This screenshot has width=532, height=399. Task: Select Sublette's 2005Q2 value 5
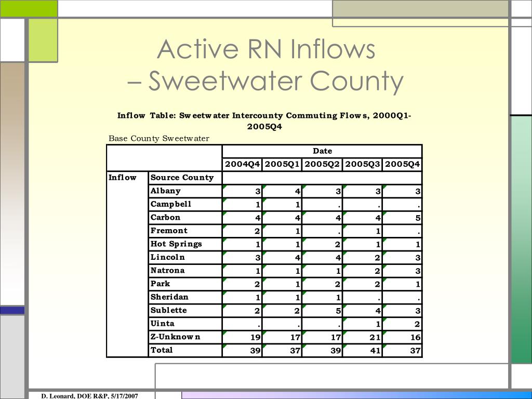click(338, 311)
